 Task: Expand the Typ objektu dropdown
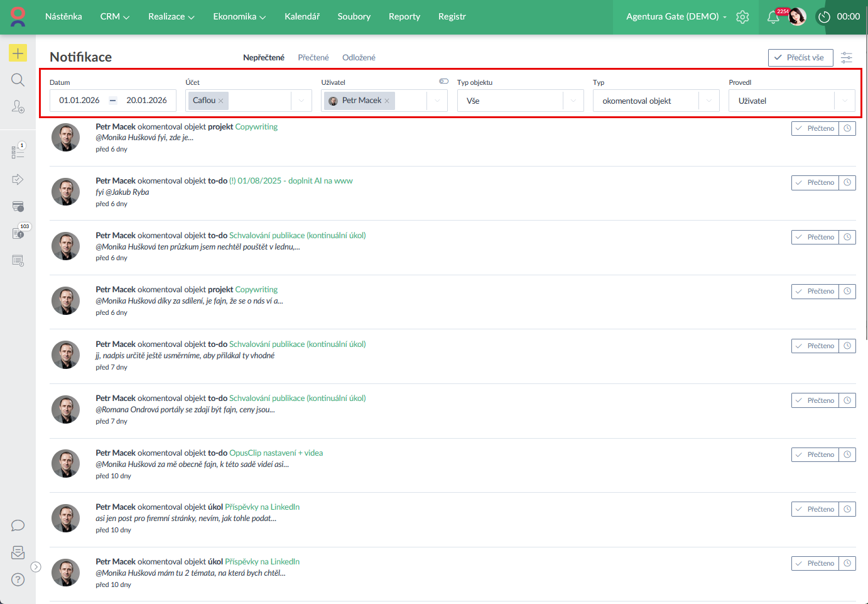(573, 101)
